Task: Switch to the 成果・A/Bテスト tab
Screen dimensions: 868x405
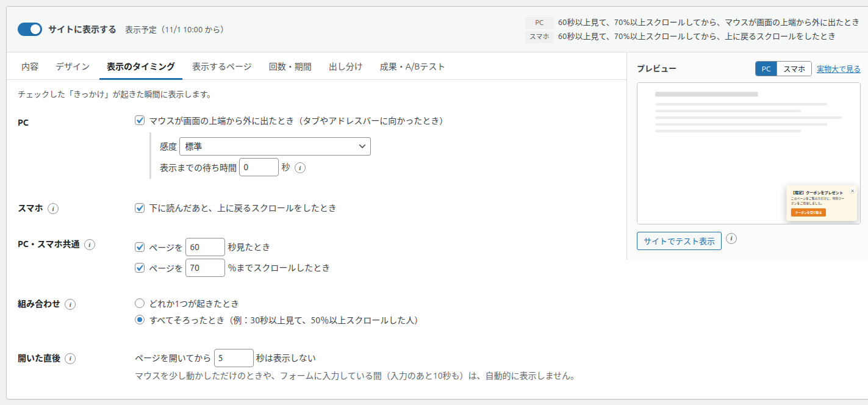Action: 412,66
